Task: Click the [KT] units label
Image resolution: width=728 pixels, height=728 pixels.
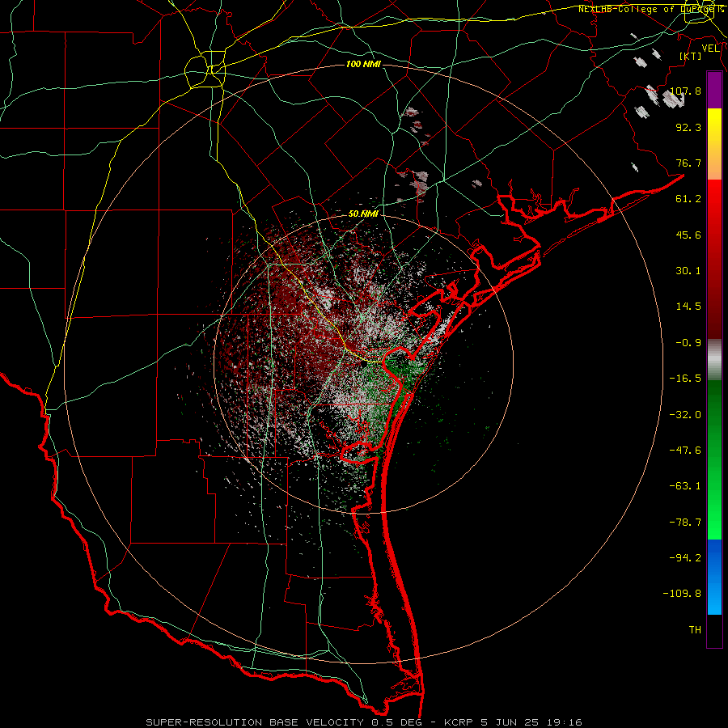Action: coord(691,56)
